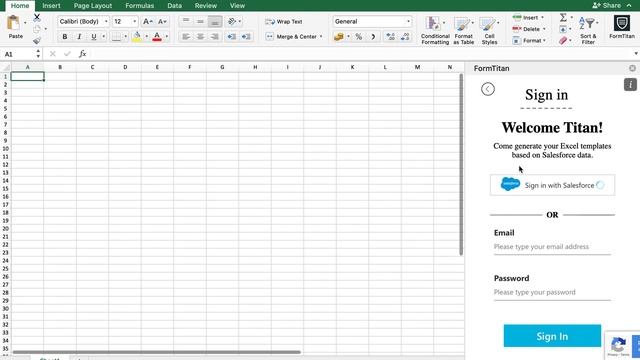640x360 pixels.
Task: Click the Decrease Decimal icon
Action: [405, 37]
